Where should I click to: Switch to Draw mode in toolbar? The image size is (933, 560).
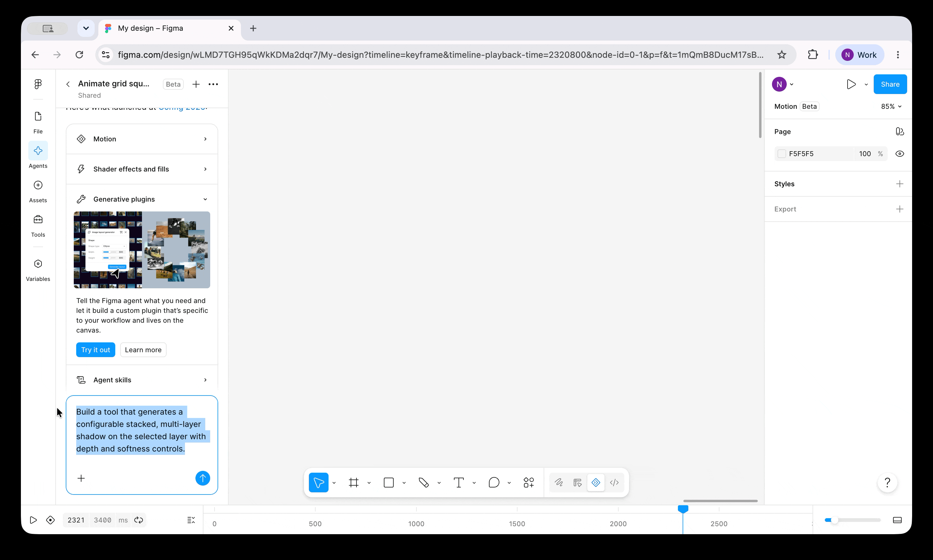559,482
